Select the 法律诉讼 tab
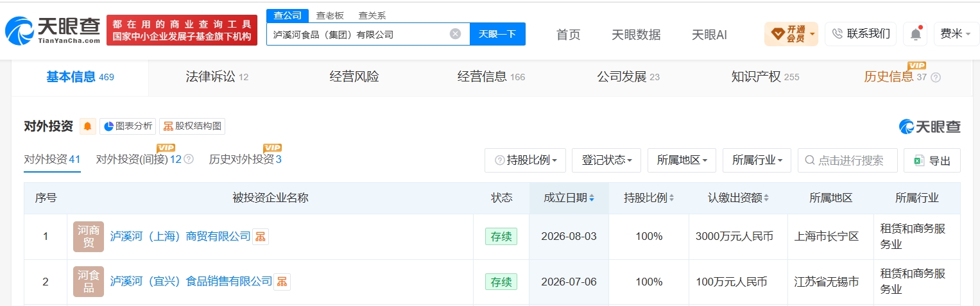 217,77
